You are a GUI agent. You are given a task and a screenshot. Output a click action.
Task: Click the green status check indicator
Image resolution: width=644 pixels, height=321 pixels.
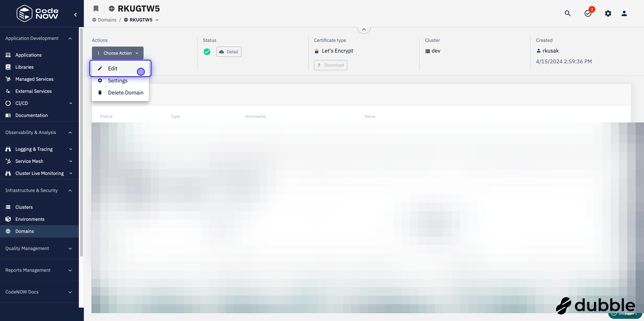207,52
